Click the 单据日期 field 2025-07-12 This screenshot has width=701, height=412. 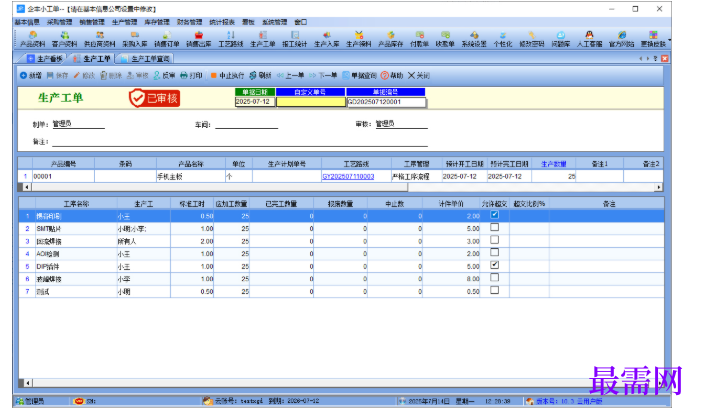tap(255, 102)
